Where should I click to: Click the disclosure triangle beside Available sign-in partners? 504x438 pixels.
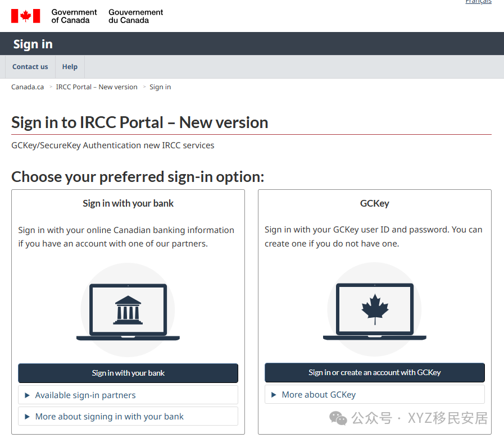(x=28, y=395)
